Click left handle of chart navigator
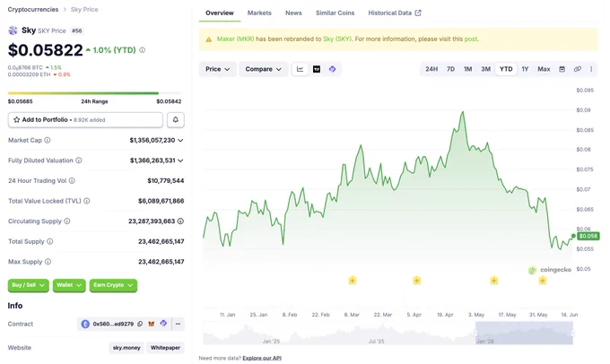610x364 pixels. (x=475, y=333)
